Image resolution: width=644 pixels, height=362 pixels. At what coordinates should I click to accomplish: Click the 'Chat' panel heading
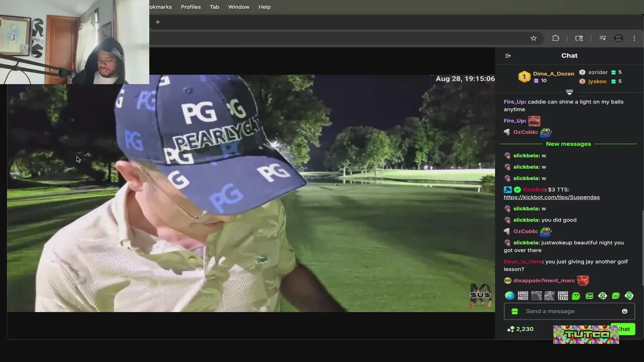(569, 56)
